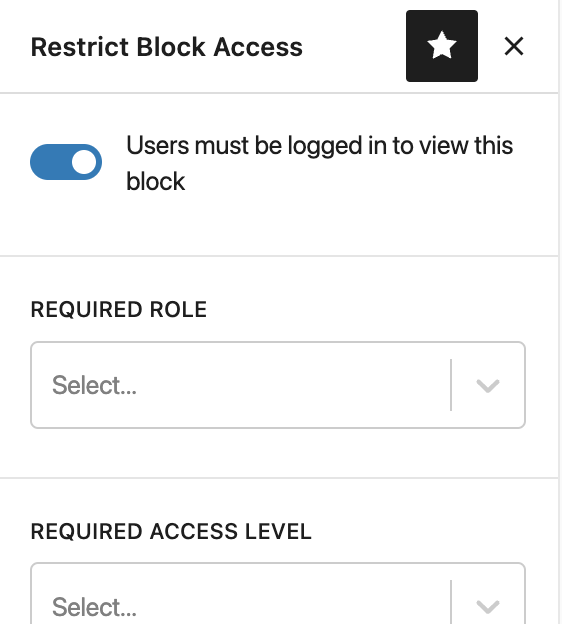This screenshot has width=562, height=624.
Task: Click empty space right of Required Role placeholder
Action: [x=293, y=385]
